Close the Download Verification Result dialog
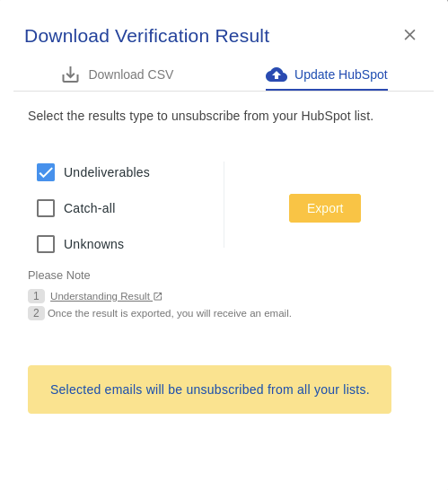The height and width of the screenshot is (490, 448). [x=409, y=35]
